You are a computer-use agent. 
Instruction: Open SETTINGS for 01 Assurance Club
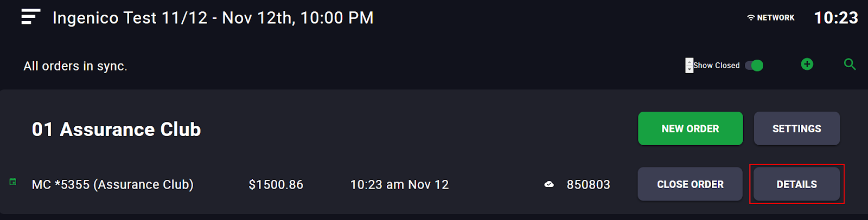tap(796, 128)
